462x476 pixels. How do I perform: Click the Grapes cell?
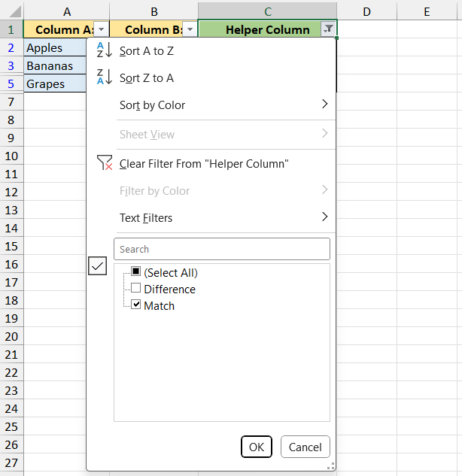click(x=55, y=83)
